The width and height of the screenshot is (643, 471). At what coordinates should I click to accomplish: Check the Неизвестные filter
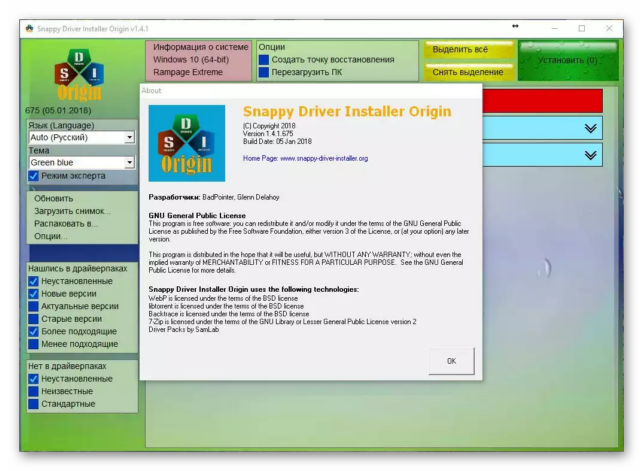click(x=33, y=391)
